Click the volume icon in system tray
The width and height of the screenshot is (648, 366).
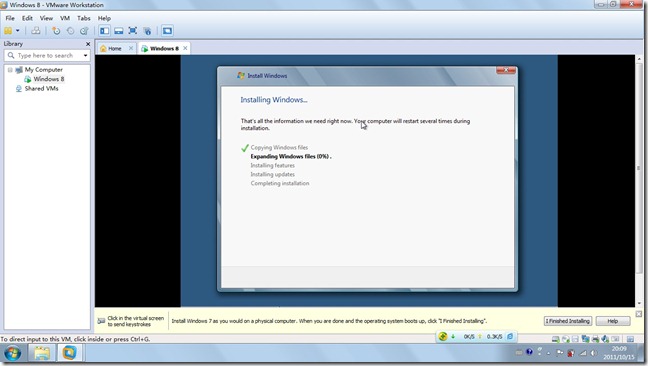click(x=593, y=353)
